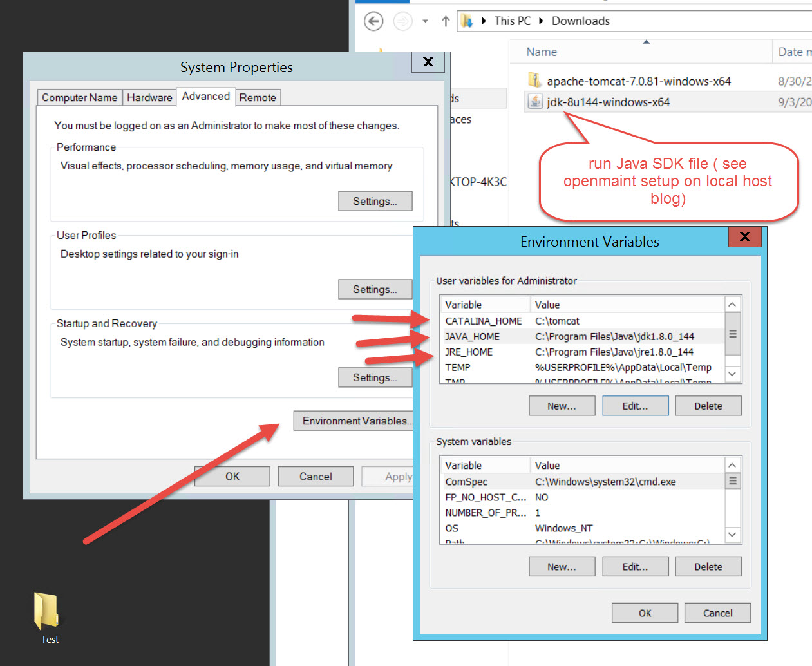This screenshot has height=666, width=812.
Task: Click the Environment Variables button
Action: point(354,421)
